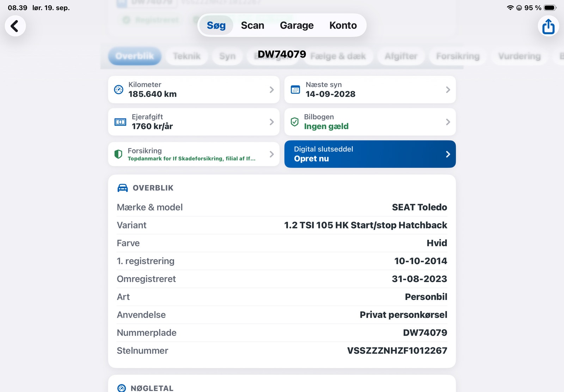This screenshot has width=564, height=392.
Task: Tap the NØGLETAL gauge icon
Action: [x=122, y=388]
